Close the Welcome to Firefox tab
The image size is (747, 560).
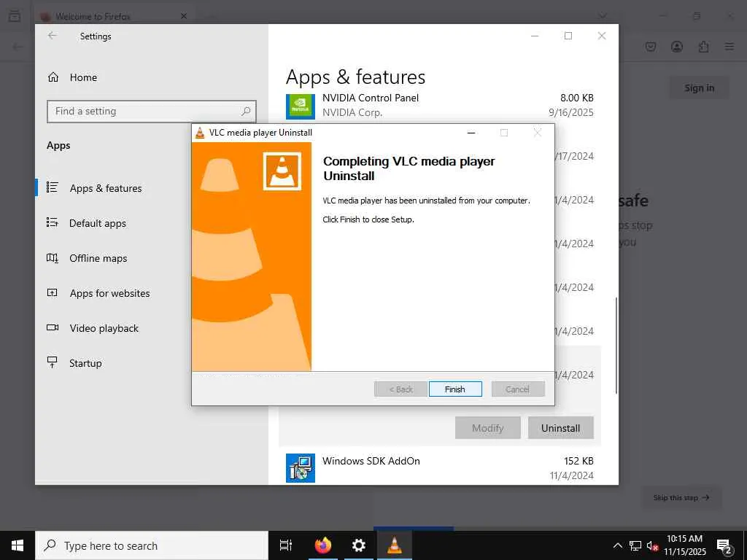coord(184,16)
